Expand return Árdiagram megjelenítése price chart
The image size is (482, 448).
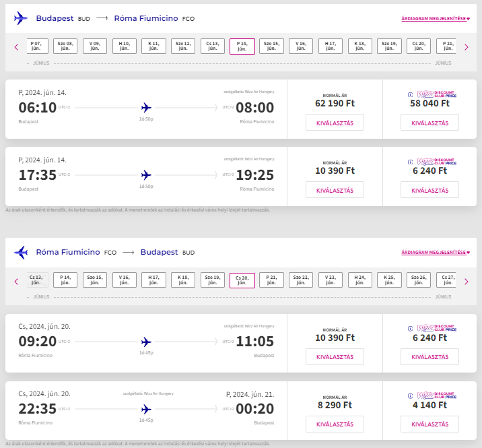436,253
